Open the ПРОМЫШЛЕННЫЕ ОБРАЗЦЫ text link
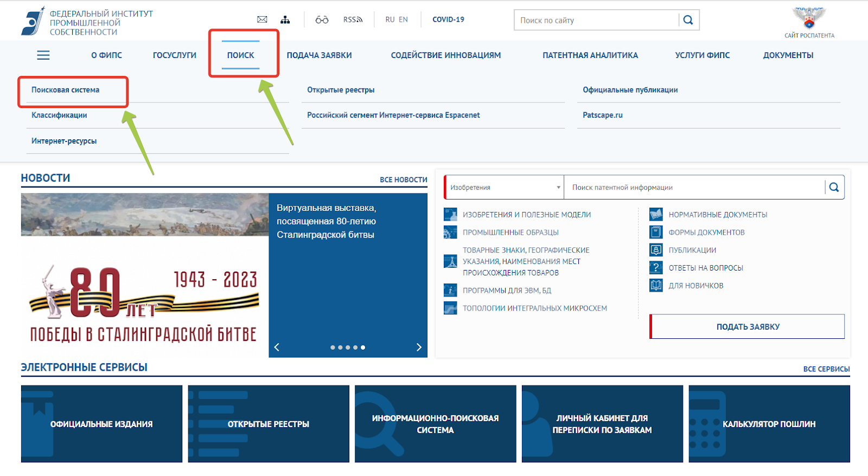Screen dimensions: 868x476 510,233
